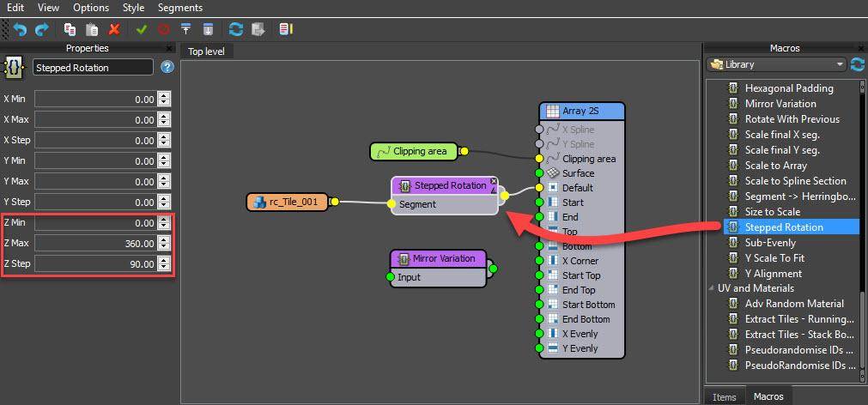Select the Clipping area node
This screenshot has width=868, height=405.
tap(415, 152)
